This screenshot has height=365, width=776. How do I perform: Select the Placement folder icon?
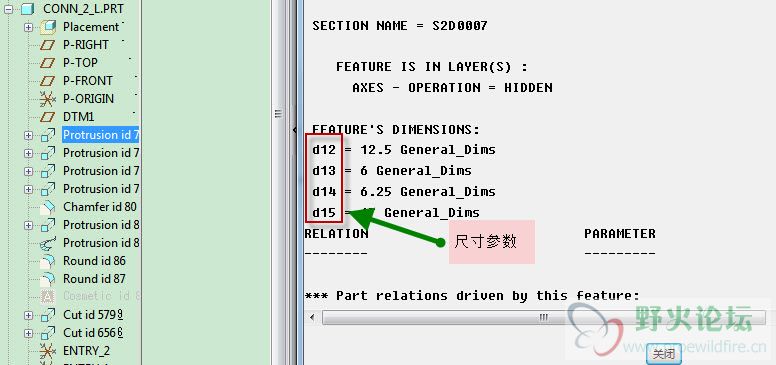(48, 27)
